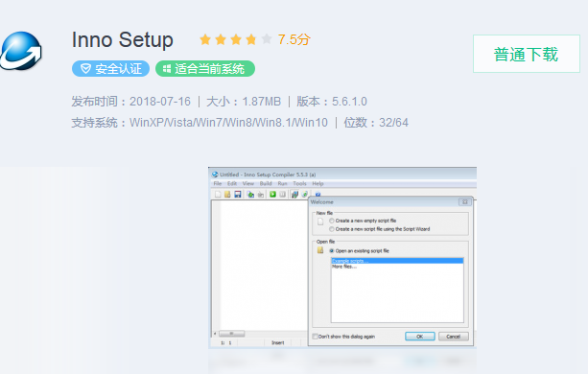Click the first gold rating star
The height and width of the screenshot is (374, 588).
pos(205,39)
